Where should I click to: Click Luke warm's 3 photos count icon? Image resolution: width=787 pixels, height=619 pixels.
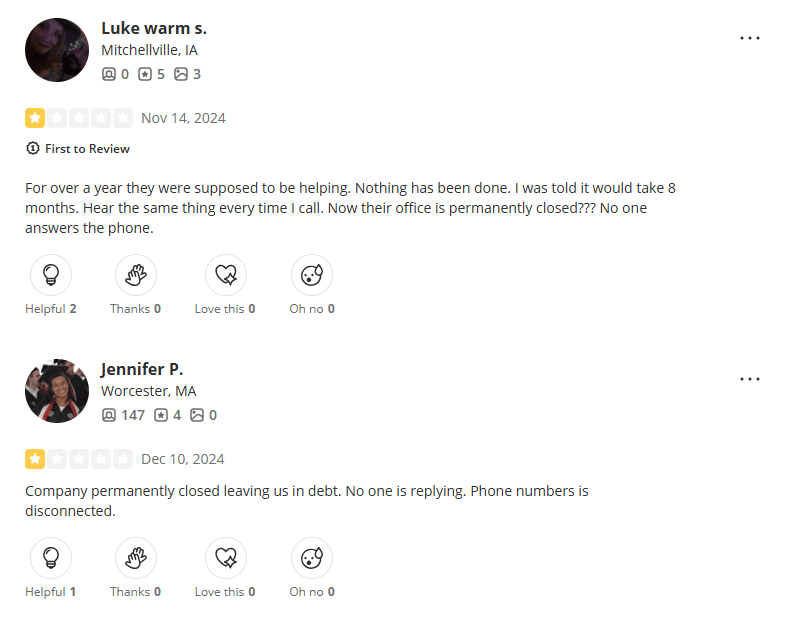181,74
